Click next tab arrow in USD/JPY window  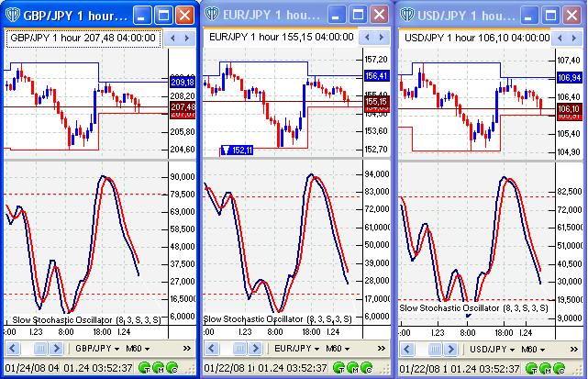tap(573, 38)
